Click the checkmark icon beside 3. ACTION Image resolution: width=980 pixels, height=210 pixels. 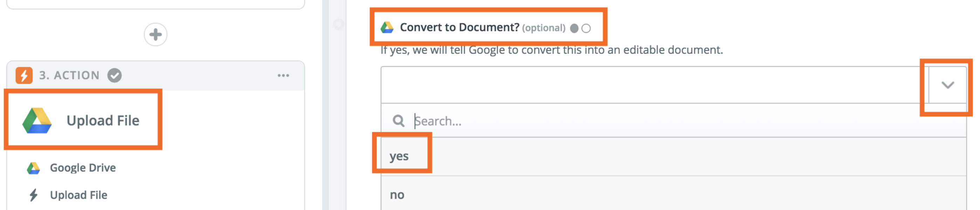[x=115, y=75]
